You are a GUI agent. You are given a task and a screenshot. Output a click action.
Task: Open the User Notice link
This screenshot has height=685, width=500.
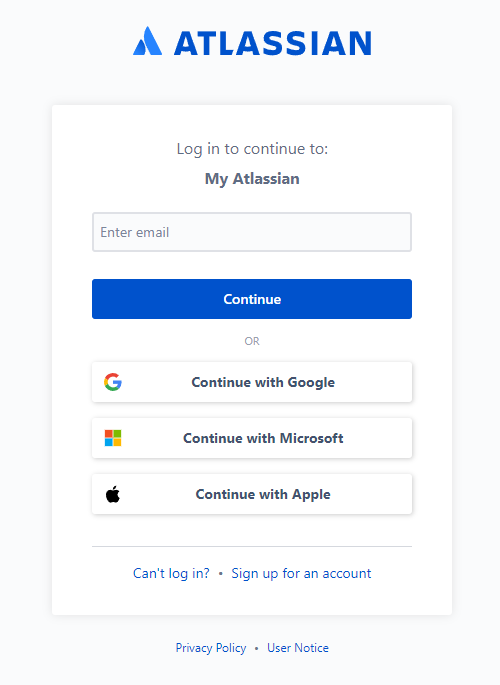point(298,648)
